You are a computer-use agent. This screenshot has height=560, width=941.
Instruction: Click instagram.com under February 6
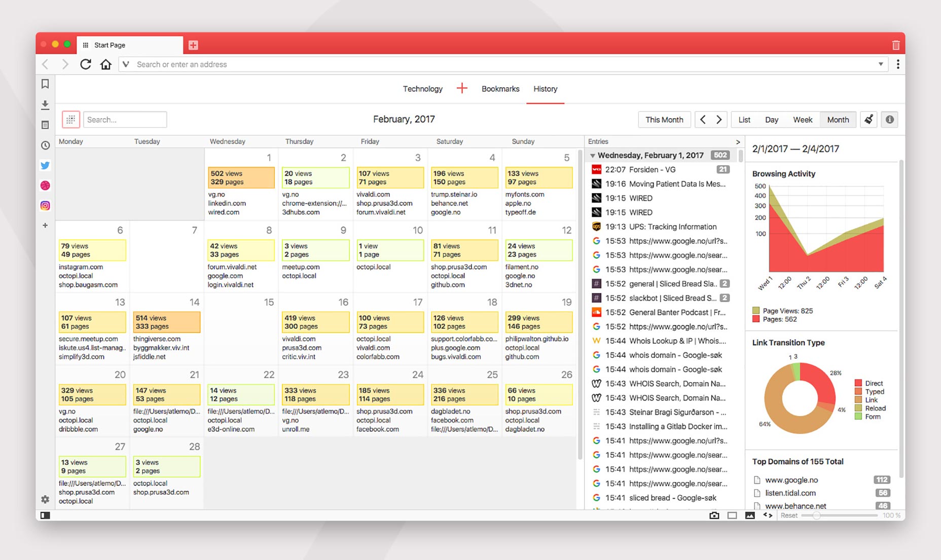(81, 267)
